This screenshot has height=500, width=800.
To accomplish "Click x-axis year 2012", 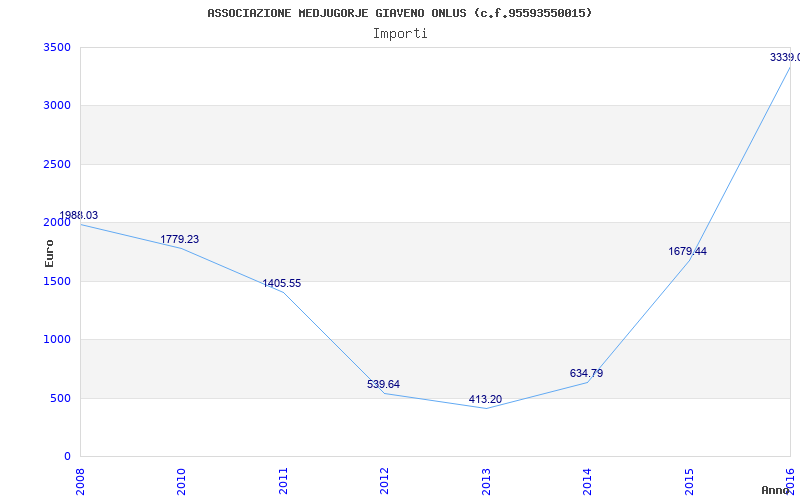I will point(384,481).
